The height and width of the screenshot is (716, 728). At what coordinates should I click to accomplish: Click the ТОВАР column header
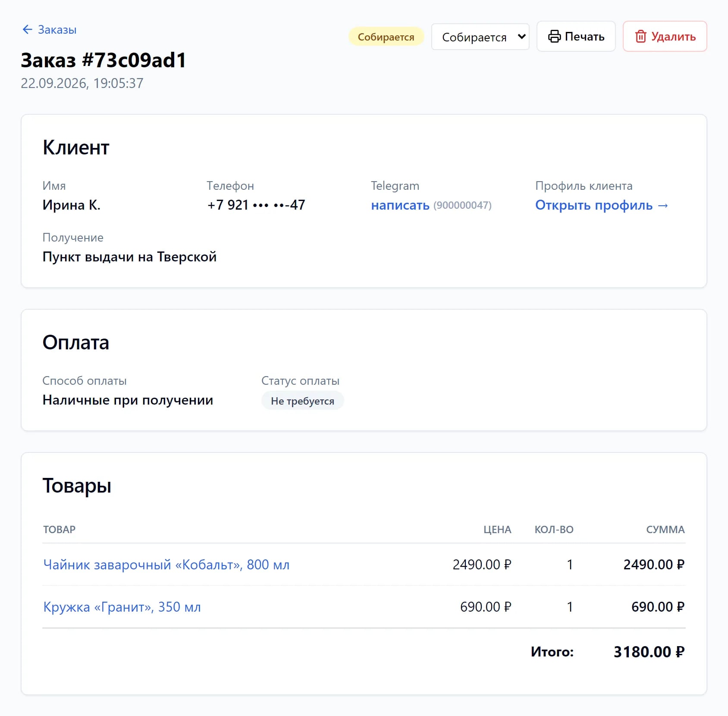[x=59, y=530]
